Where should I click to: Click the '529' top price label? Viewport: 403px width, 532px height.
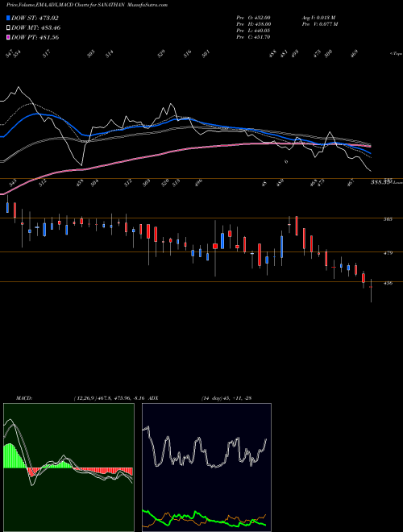tap(160, 54)
